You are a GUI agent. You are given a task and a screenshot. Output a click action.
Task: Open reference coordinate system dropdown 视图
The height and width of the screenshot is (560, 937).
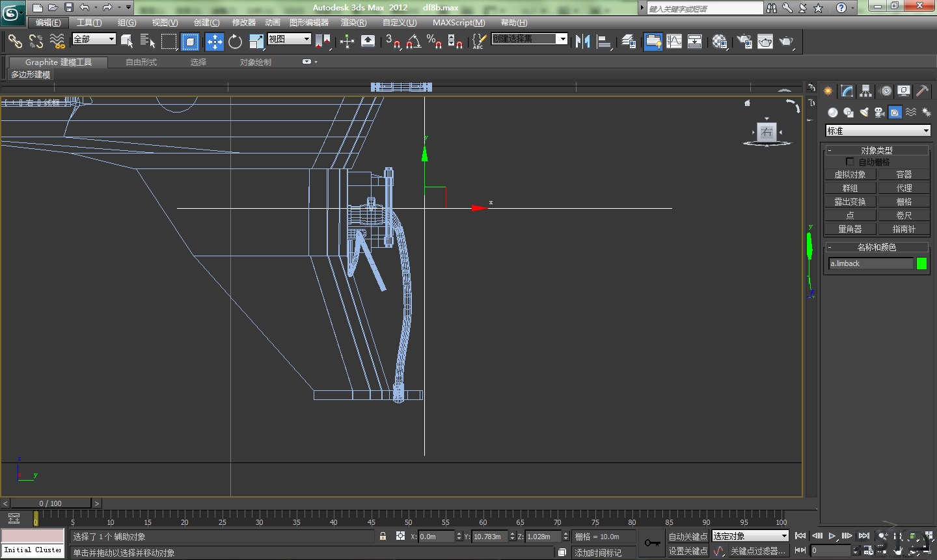point(289,39)
